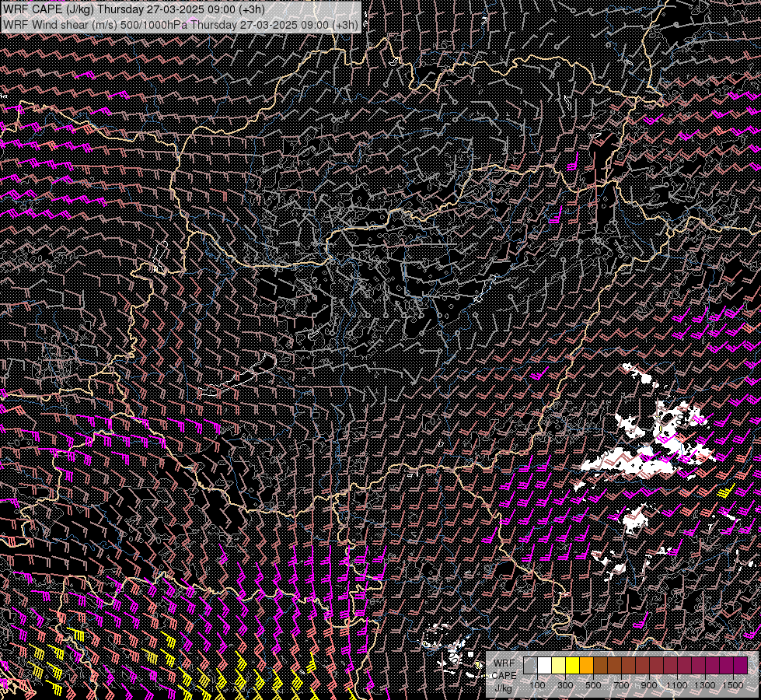Click the legend value 700

coord(621,685)
